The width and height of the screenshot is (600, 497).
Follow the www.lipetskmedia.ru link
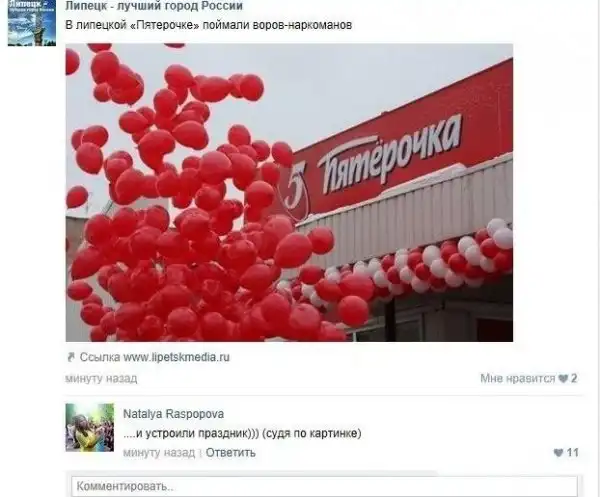(x=176, y=357)
